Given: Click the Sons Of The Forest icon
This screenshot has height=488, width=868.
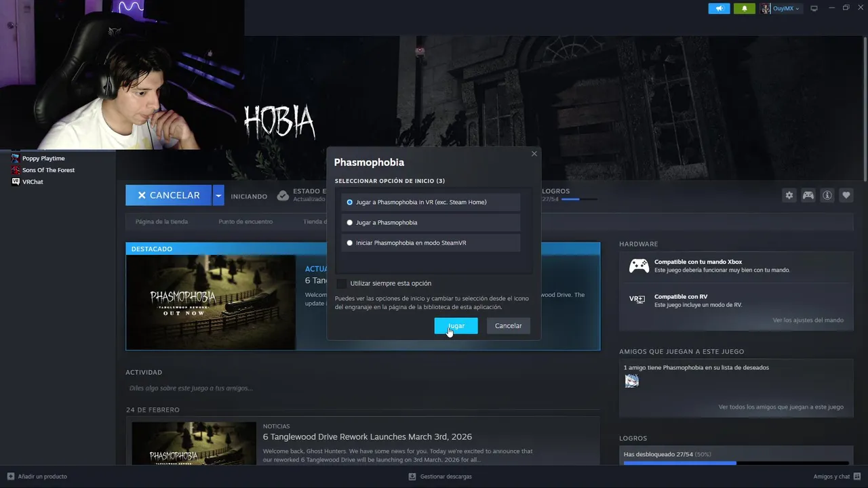Looking at the screenshot, I should (16, 170).
